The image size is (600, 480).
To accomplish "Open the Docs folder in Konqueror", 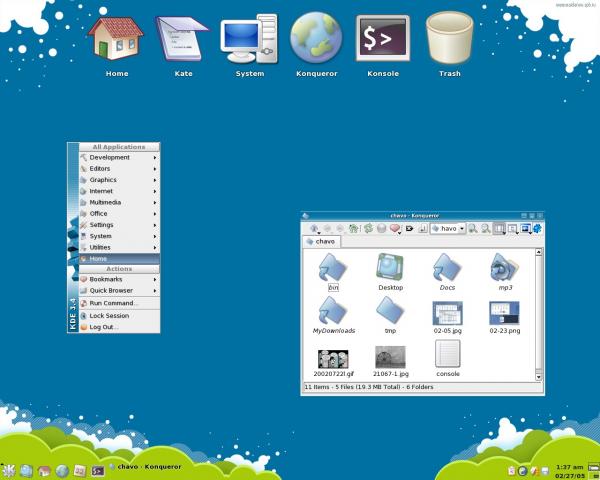I will click(x=447, y=272).
